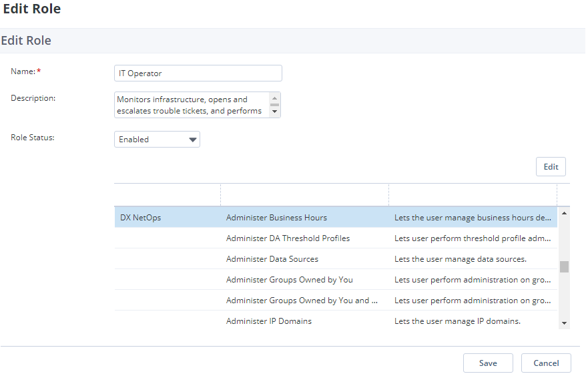Click the DX NetOps cell in table

140,218
